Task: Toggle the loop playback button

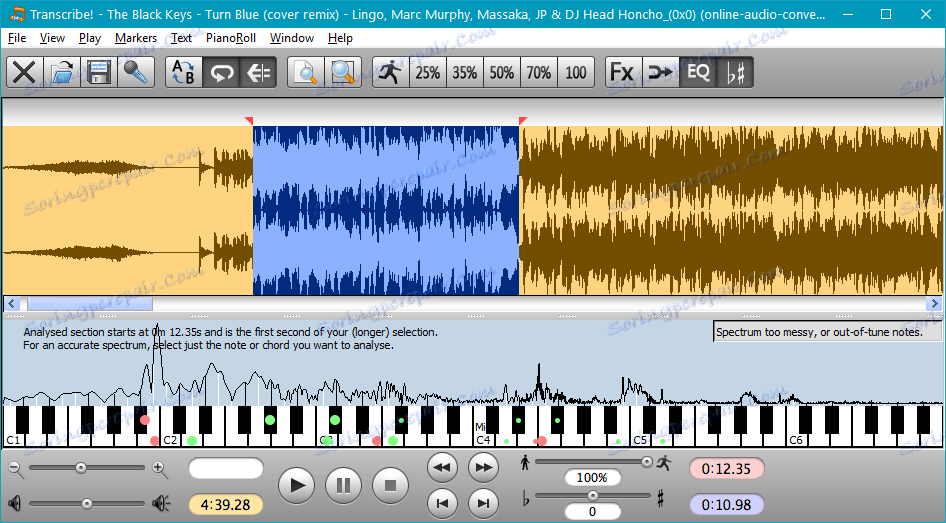Action: coord(221,72)
